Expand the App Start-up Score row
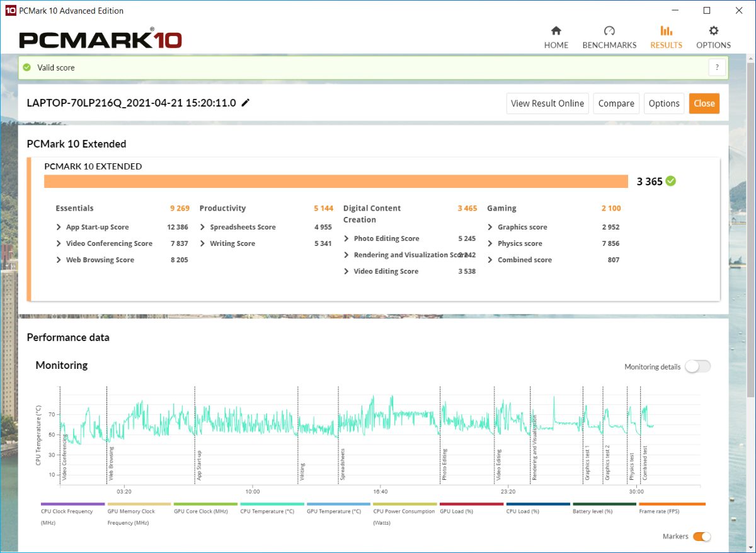This screenshot has height=553, width=756. pyautogui.click(x=59, y=227)
